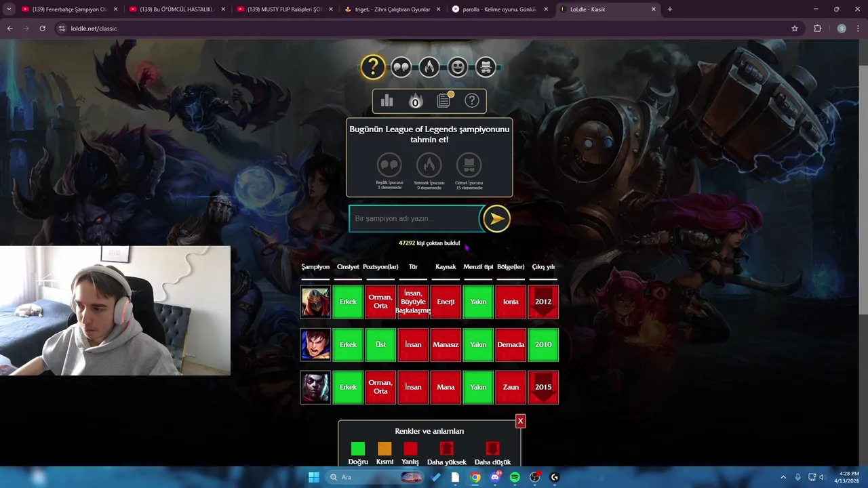Open Spotify from the taskbar

point(515,477)
